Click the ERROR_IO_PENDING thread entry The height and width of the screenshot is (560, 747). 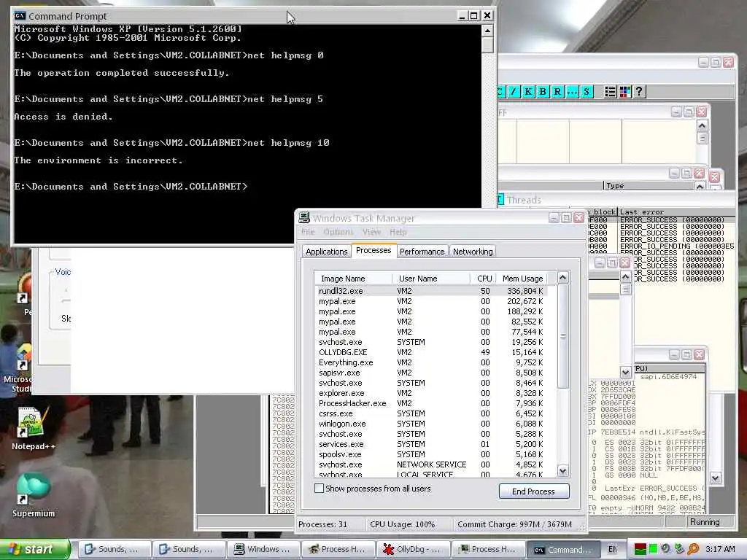tap(676, 246)
